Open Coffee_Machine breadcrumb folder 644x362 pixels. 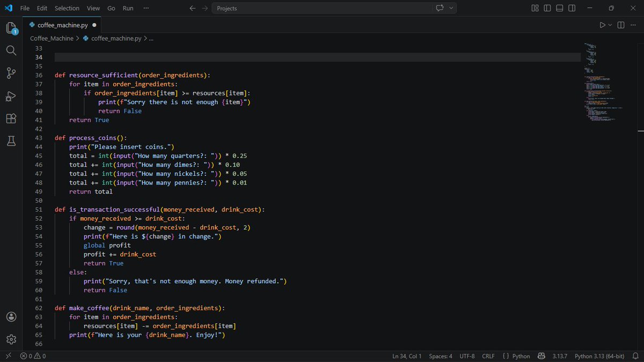(x=51, y=39)
